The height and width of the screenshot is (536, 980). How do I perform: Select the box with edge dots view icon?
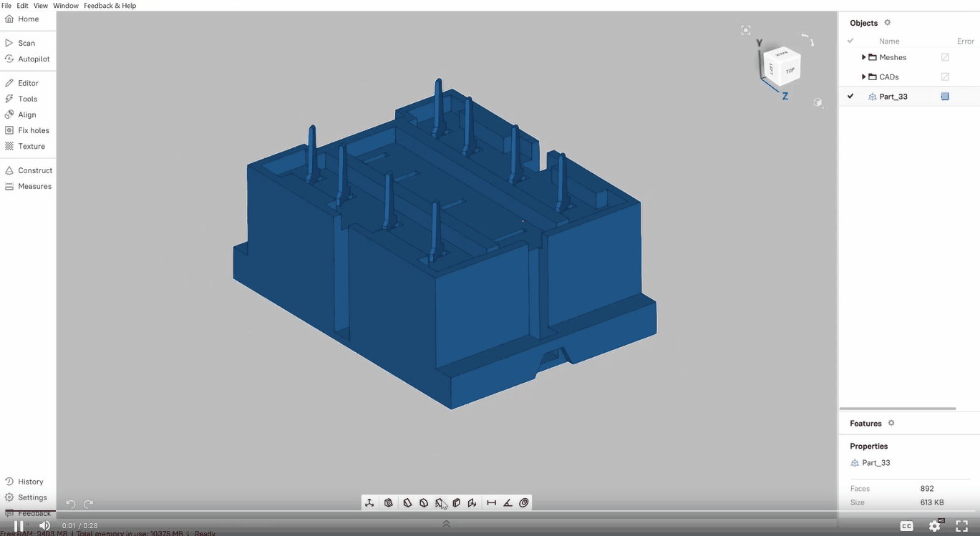click(x=456, y=503)
